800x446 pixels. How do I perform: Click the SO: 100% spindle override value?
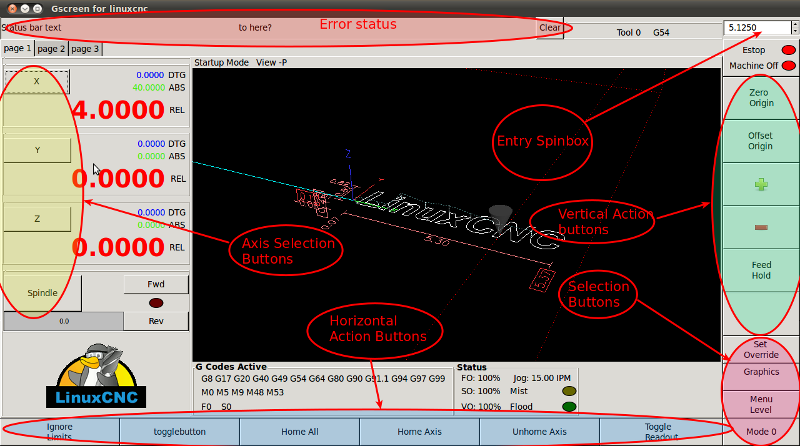click(480, 391)
